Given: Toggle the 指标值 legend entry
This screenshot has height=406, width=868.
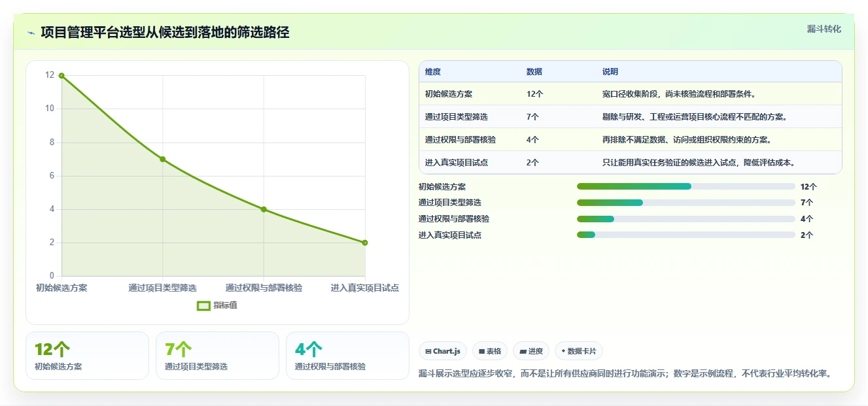Looking at the screenshot, I should point(217,305).
